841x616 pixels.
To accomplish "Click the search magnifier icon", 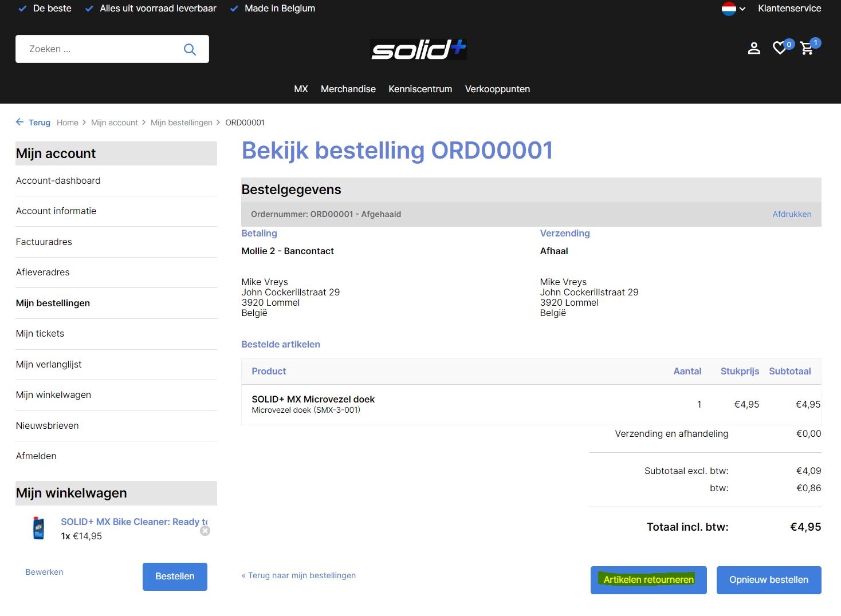I will [x=190, y=50].
